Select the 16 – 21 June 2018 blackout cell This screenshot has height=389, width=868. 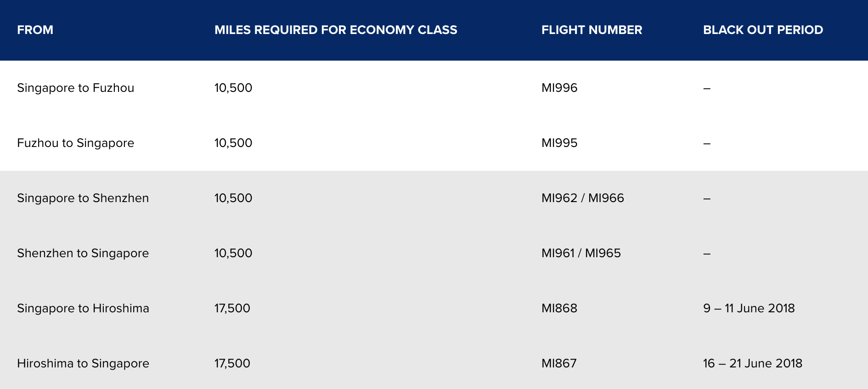[x=753, y=363]
